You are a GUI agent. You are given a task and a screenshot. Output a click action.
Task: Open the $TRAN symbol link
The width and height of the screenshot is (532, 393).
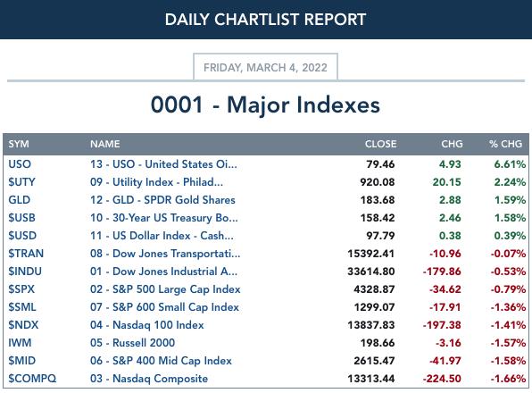click(26, 254)
